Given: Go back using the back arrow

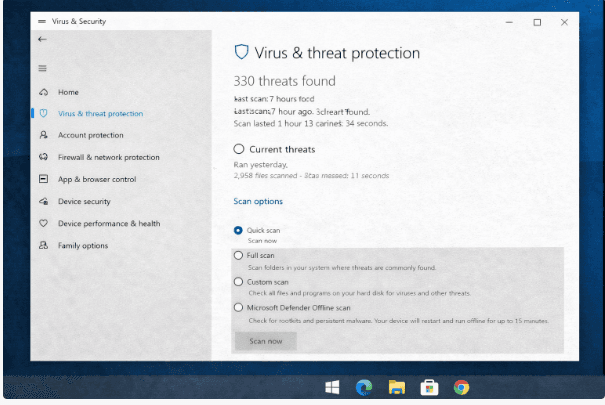Looking at the screenshot, I should coord(42,39).
